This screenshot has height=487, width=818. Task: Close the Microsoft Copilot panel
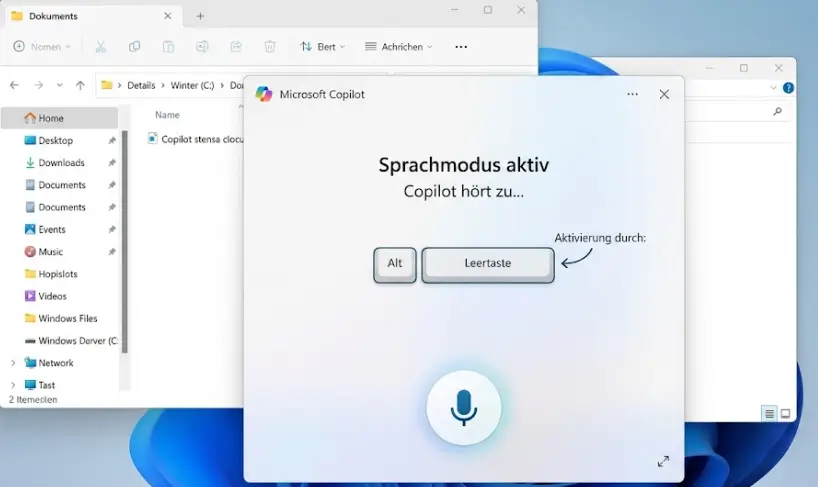pyautogui.click(x=664, y=94)
